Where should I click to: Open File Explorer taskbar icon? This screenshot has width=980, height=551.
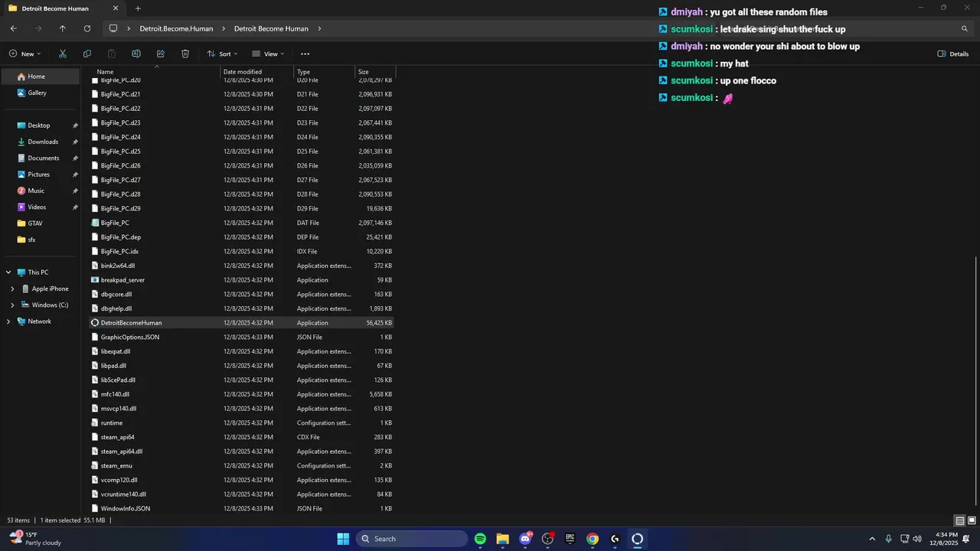[502, 539]
